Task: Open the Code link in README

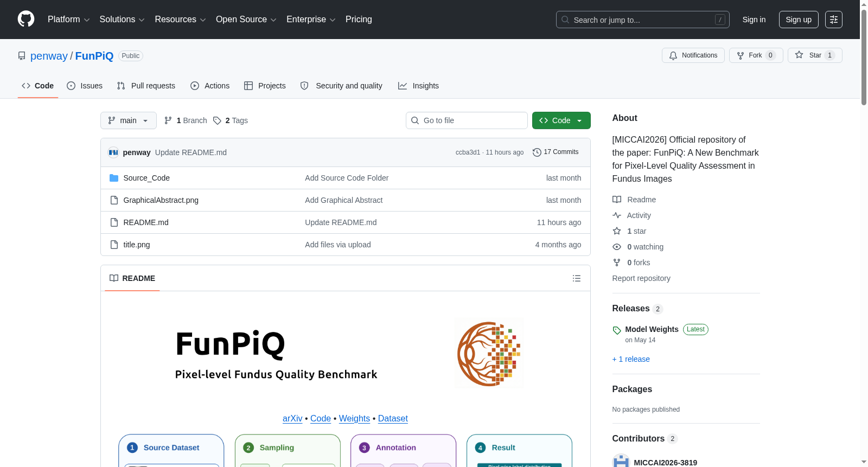Action: click(x=321, y=418)
